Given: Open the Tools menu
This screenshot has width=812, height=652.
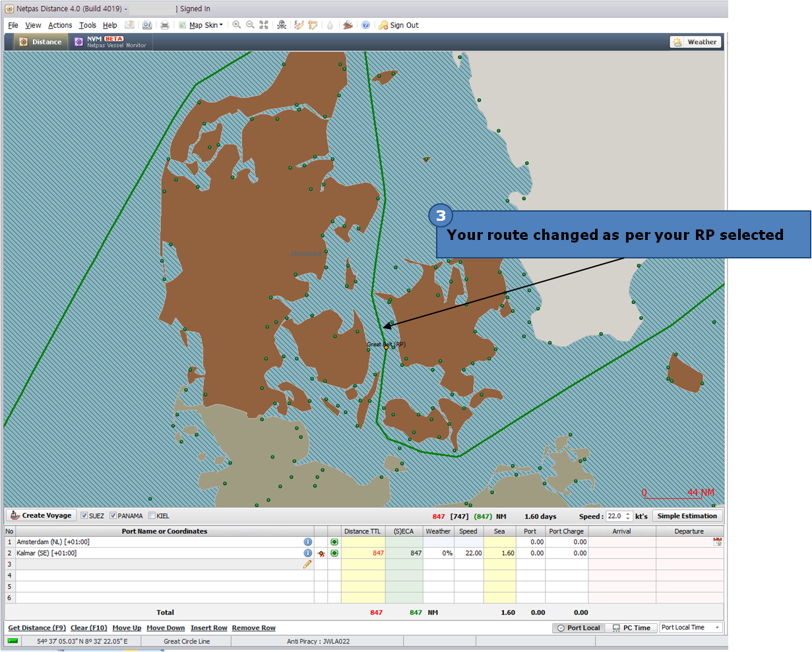Looking at the screenshot, I should (x=88, y=25).
